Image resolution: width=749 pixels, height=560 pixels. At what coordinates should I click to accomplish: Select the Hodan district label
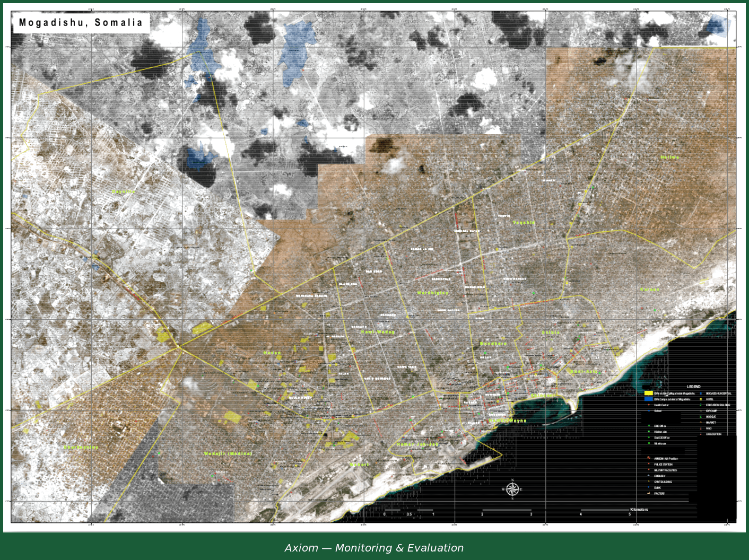272,353
